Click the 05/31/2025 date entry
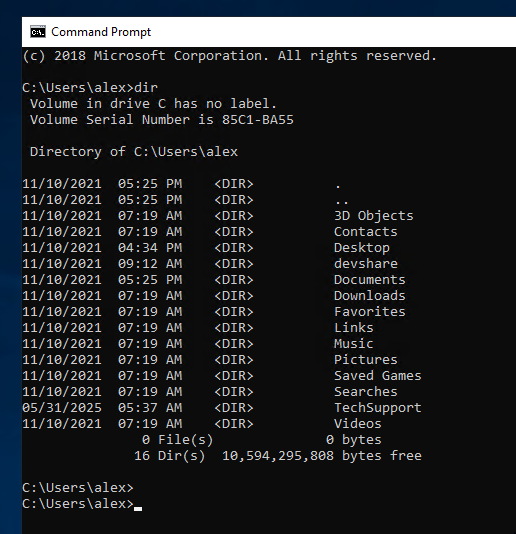This screenshot has height=534, width=516. pos(62,408)
